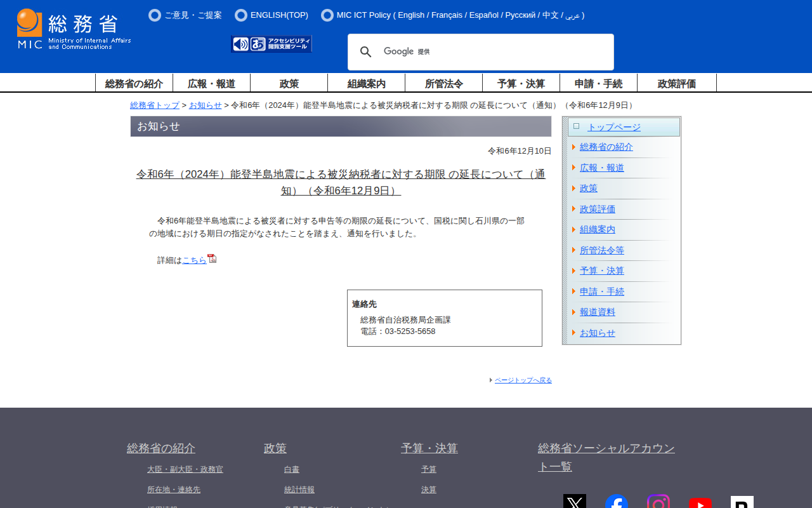Click the MIC Ministry logo
812x508 pixels.
tap(74, 29)
